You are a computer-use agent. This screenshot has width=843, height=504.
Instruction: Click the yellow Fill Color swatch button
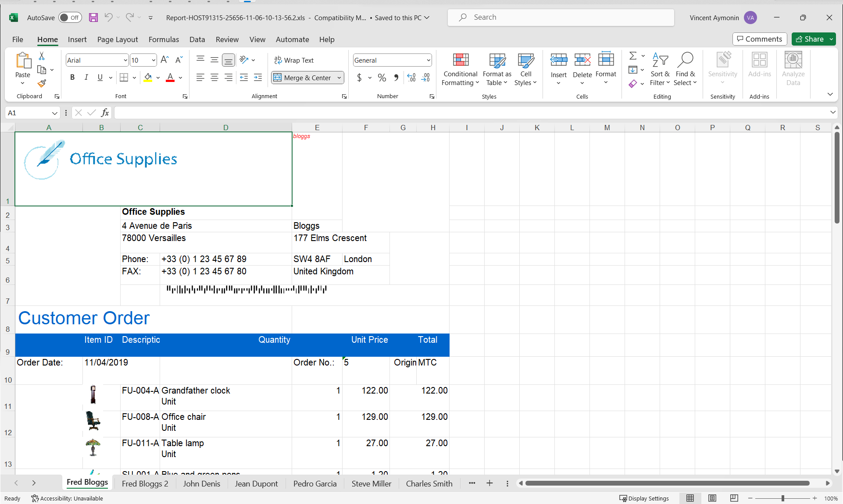pos(148,78)
